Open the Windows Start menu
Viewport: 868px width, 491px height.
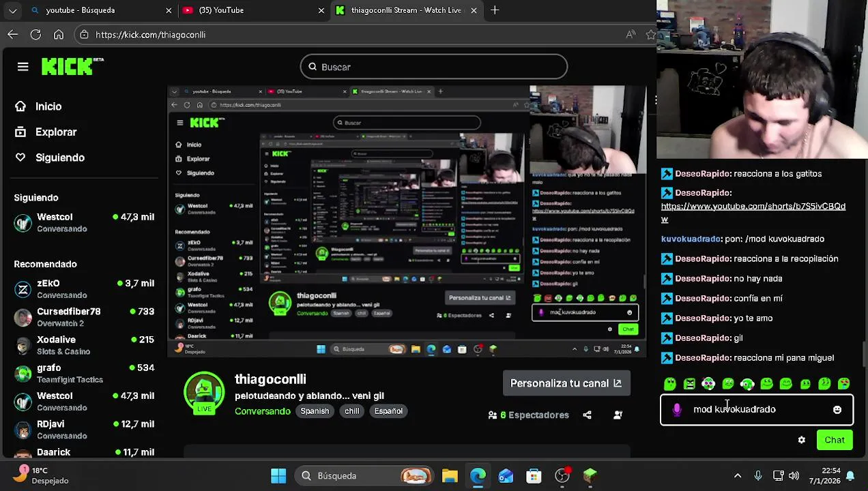point(278,475)
